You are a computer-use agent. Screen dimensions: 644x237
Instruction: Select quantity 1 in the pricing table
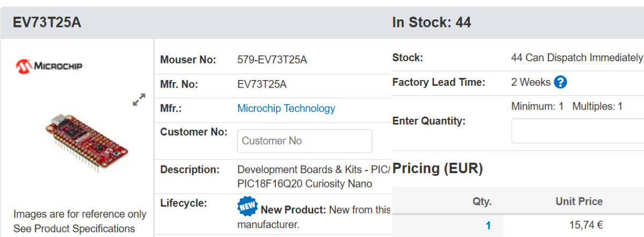point(488,226)
